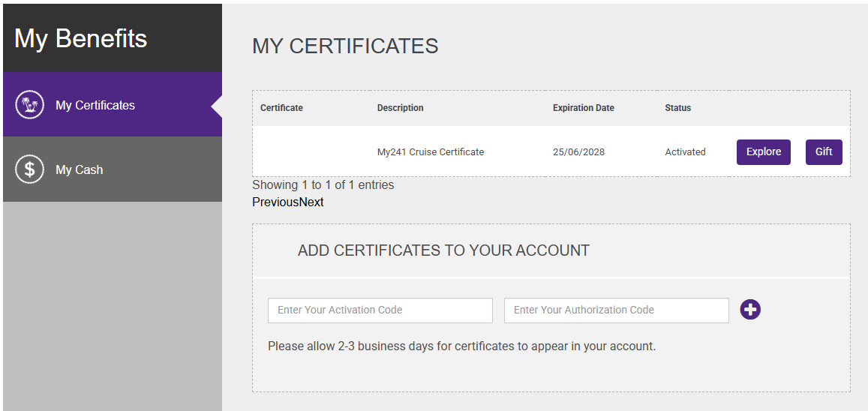Click the 25/06/2028 expiration date cell
Screen dimensions: 868x411
point(578,152)
